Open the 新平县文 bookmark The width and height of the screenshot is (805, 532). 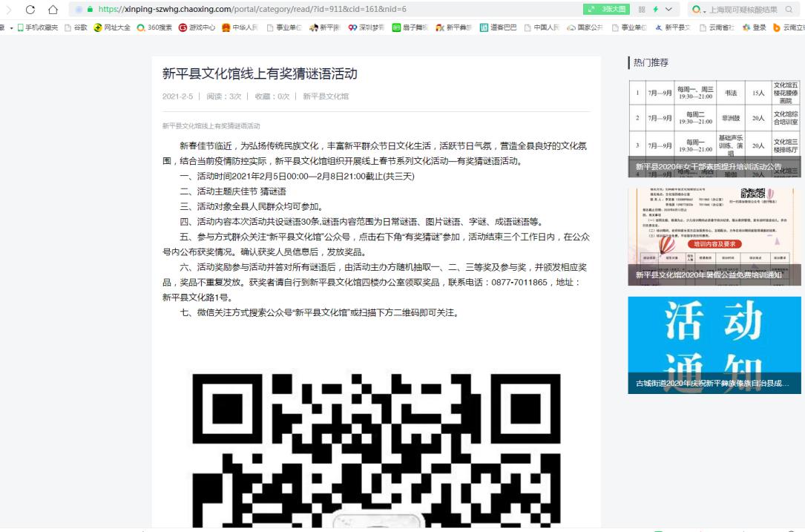[672, 27]
